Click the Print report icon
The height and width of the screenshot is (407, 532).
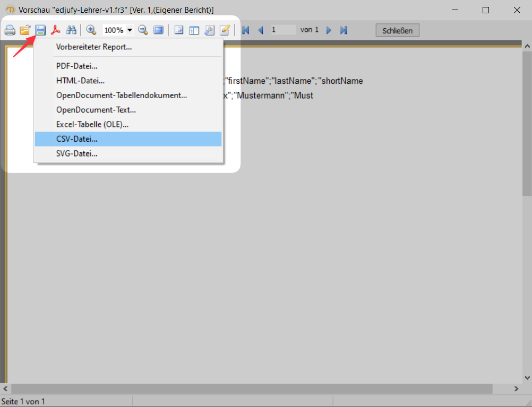(10, 30)
